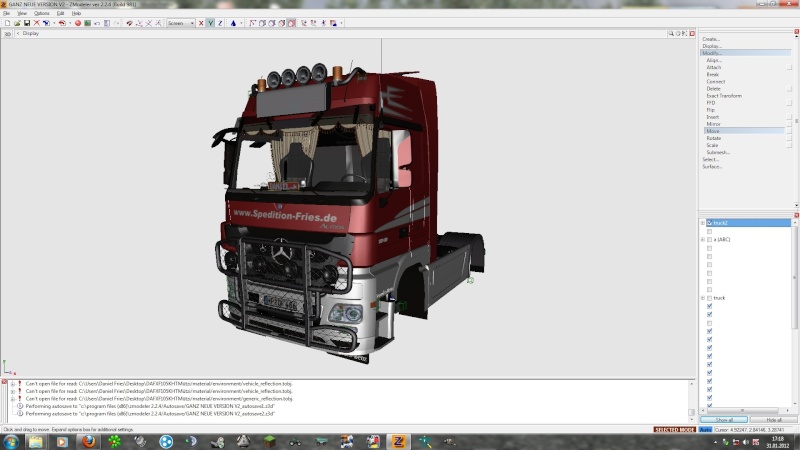Click the red X icon beside Save

[x=36, y=23]
